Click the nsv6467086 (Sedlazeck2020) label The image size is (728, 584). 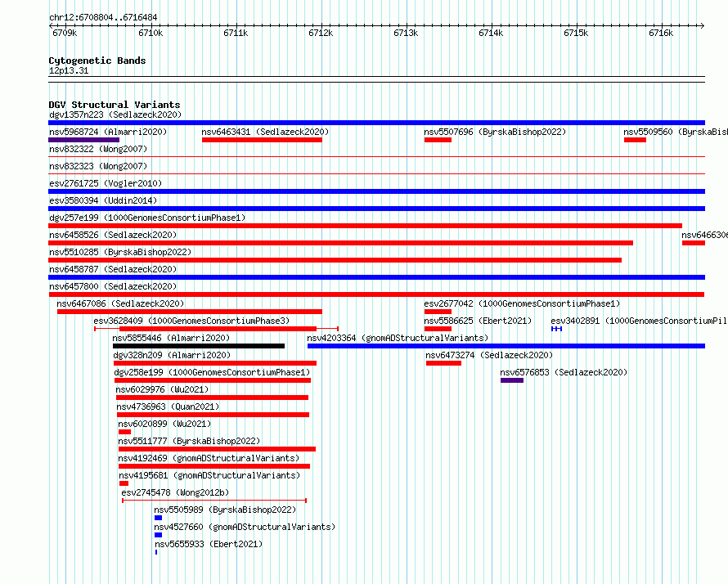[x=120, y=303]
